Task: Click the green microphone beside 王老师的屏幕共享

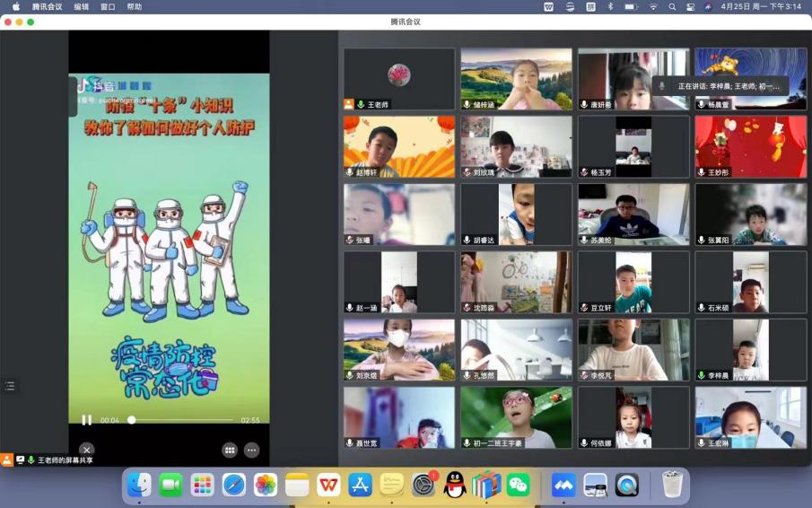Action: point(31,460)
